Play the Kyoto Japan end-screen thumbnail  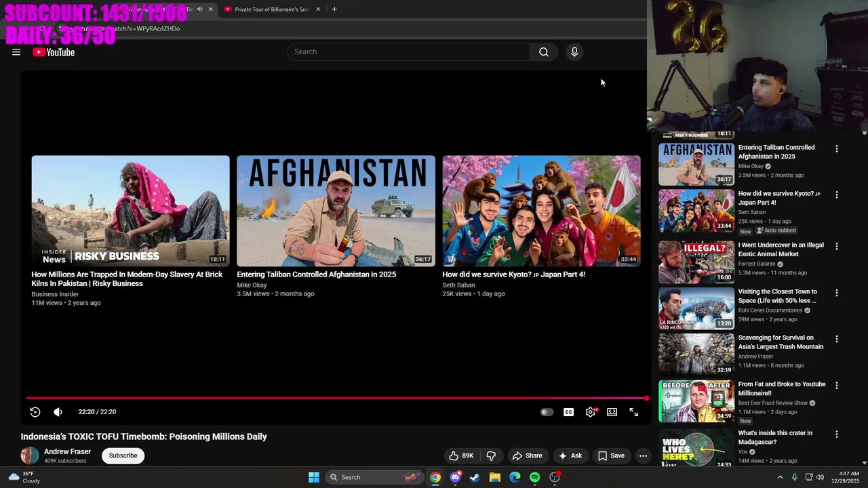tap(541, 211)
